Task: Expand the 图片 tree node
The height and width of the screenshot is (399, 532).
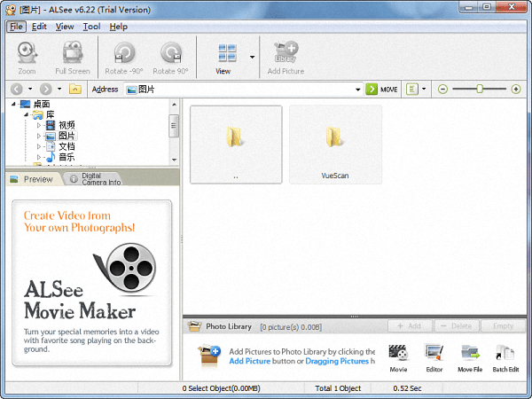Action: 39,136
